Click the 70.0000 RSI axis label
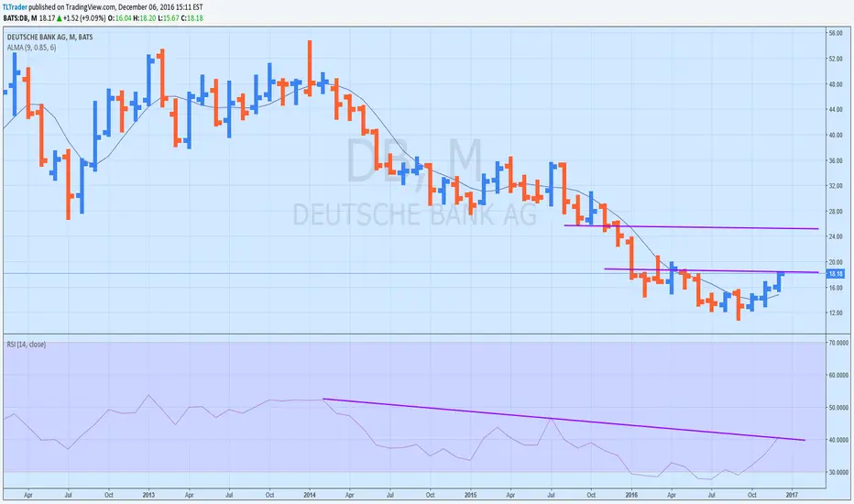The image size is (854, 504). (838, 343)
